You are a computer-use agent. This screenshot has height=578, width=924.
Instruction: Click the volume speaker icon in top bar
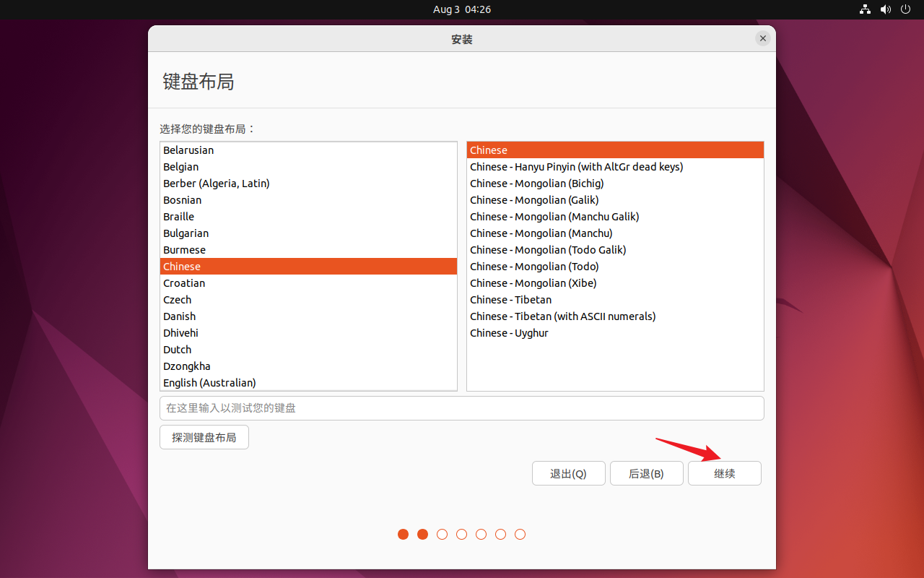(886, 9)
